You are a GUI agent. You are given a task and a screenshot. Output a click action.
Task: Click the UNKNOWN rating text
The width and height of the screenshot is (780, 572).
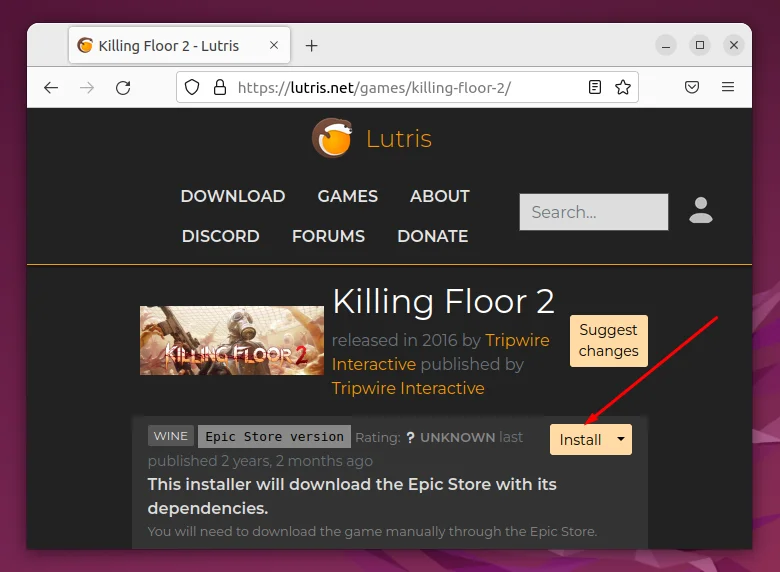coord(457,437)
